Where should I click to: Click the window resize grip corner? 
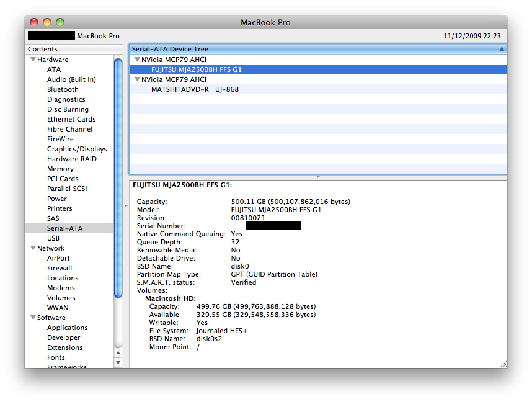coord(503,364)
